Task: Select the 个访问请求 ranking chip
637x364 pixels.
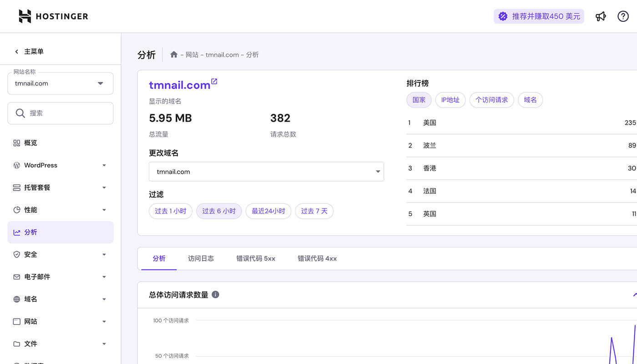Action: click(x=492, y=100)
